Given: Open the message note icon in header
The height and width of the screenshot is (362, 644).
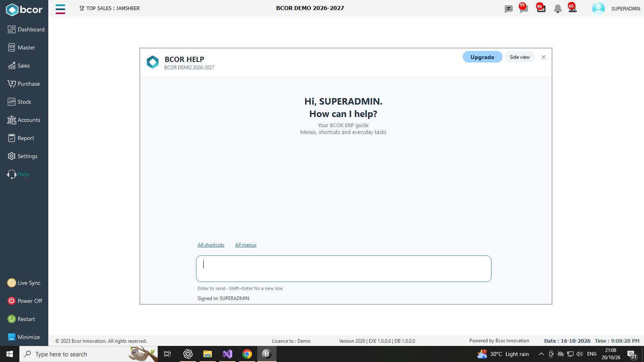Looking at the screenshot, I should click(x=508, y=9).
